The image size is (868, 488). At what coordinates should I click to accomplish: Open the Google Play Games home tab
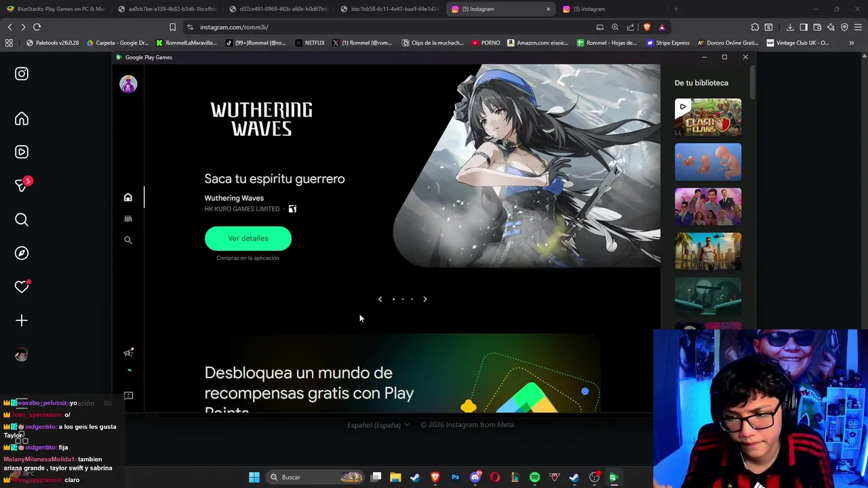click(x=128, y=197)
